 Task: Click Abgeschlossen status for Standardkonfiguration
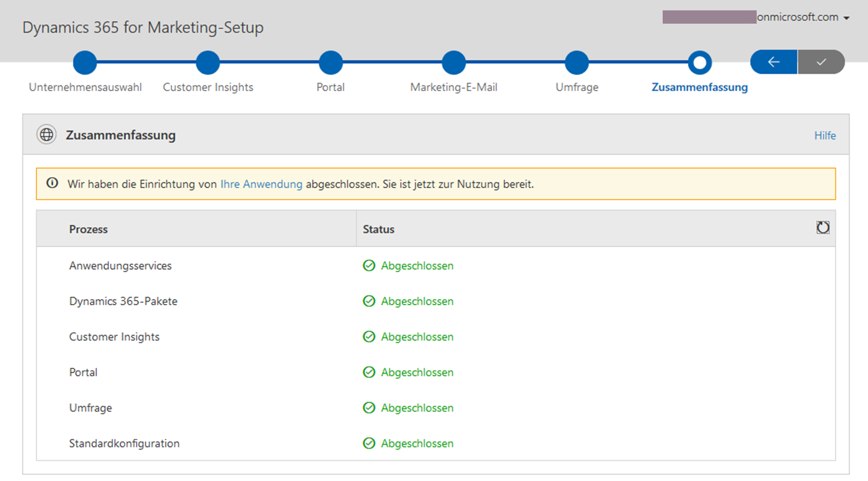tap(417, 444)
